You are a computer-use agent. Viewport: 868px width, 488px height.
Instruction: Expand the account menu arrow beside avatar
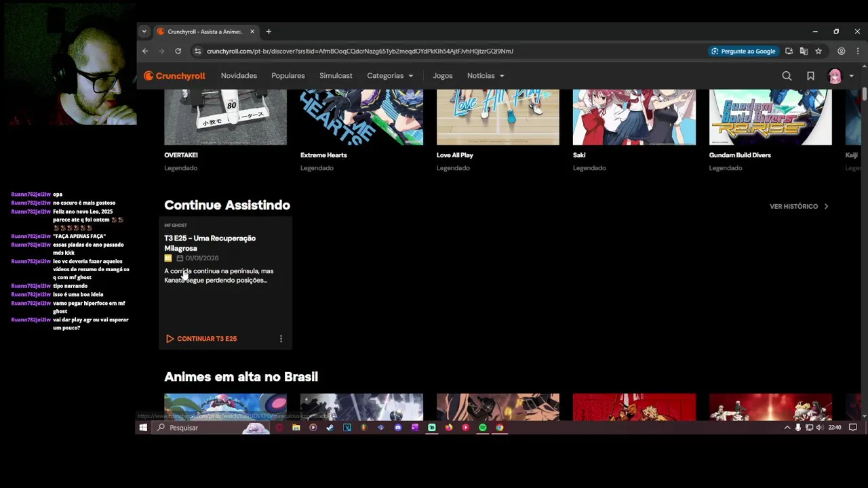pyautogui.click(x=852, y=76)
